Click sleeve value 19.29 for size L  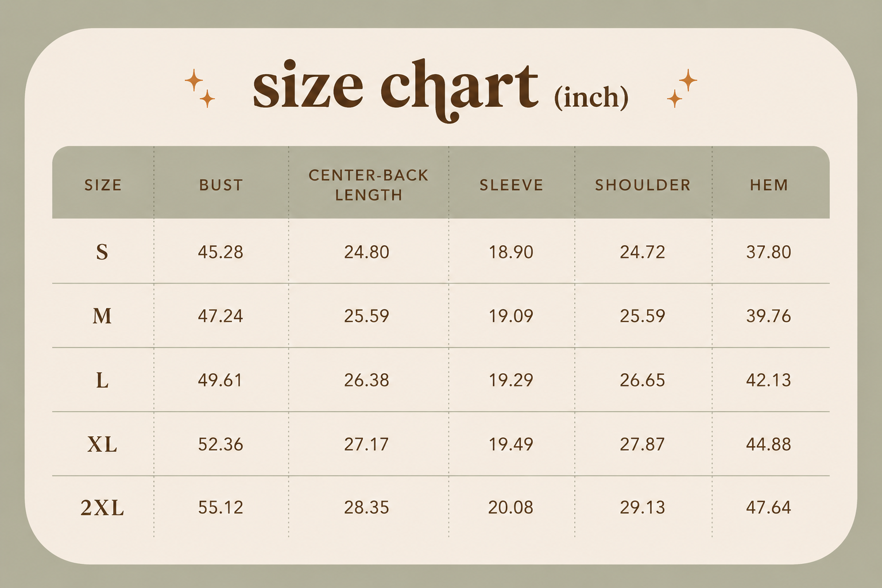[x=511, y=380]
